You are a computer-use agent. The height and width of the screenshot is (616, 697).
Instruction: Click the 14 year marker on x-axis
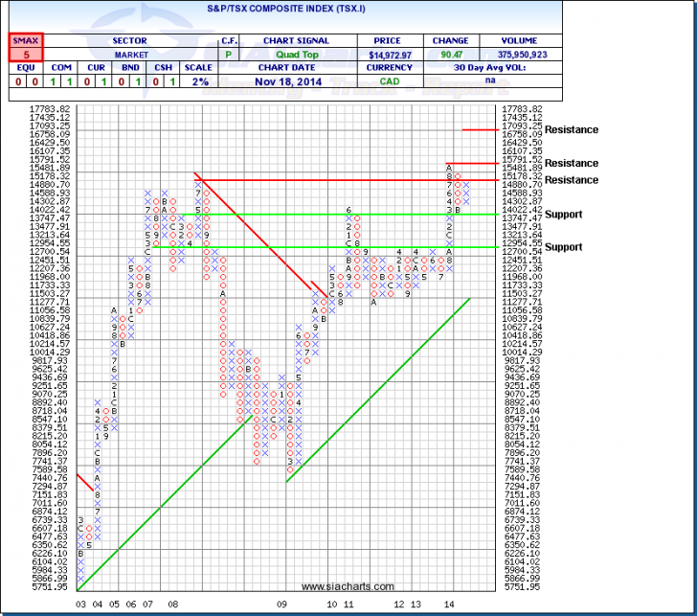point(448,605)
